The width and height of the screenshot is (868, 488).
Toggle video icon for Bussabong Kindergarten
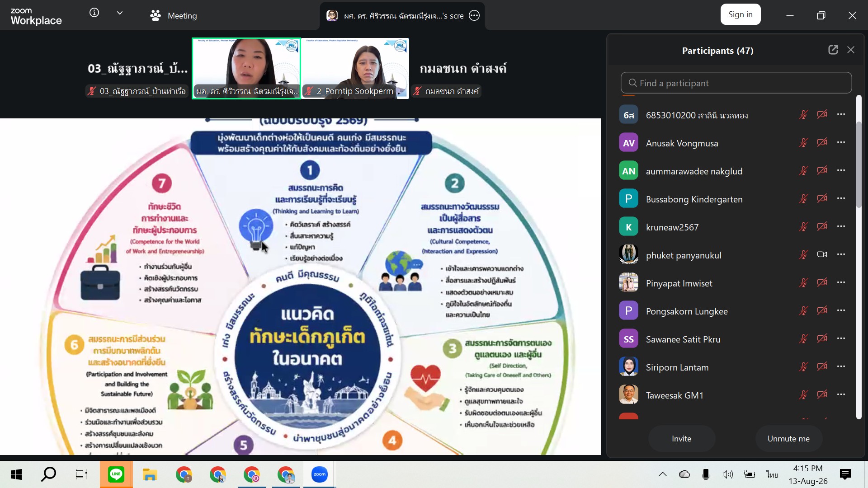pos(822,199)
